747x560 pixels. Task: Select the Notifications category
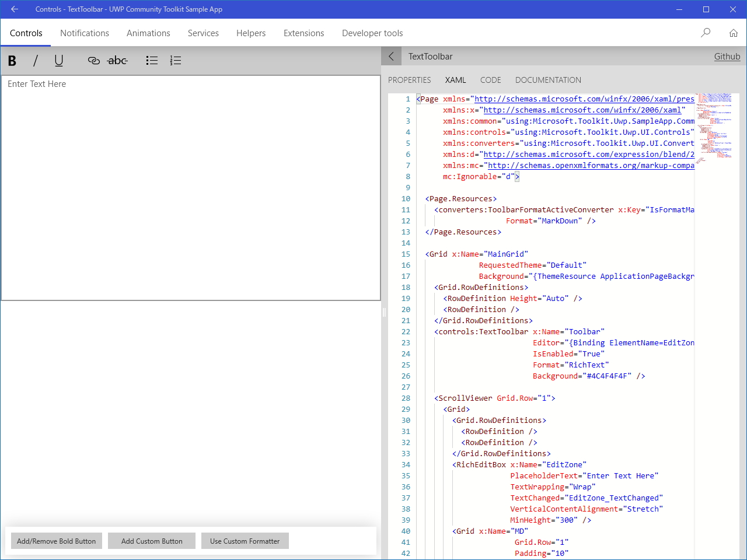tap(85, 33)
